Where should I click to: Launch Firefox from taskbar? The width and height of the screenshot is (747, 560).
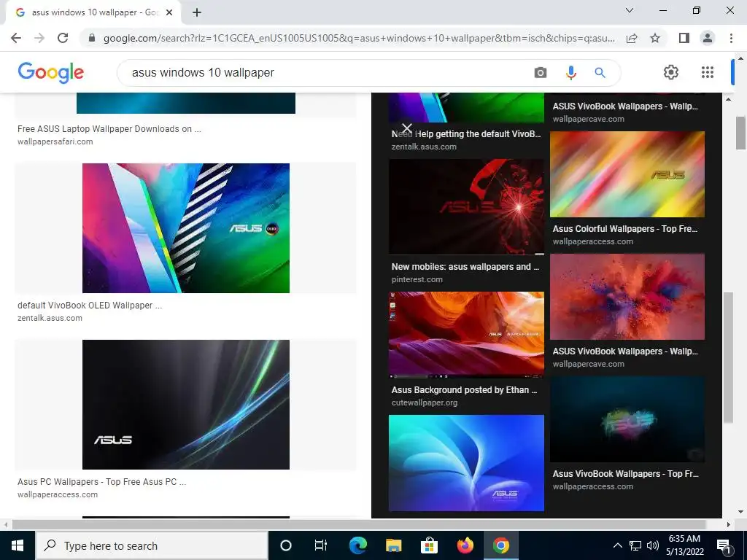[465, 545]
